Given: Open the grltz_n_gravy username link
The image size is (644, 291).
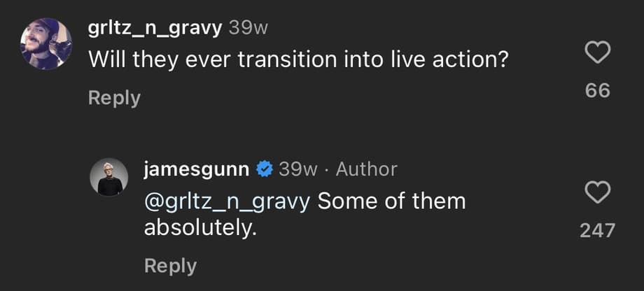Looking at the screenshot, I should click(155, 28).
